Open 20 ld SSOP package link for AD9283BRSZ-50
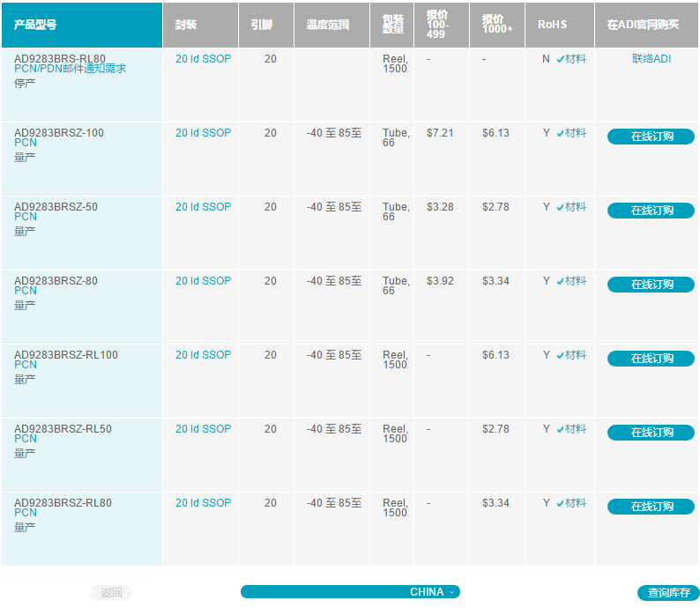Viewport: 700px width, 615px height. coord(203,207)
